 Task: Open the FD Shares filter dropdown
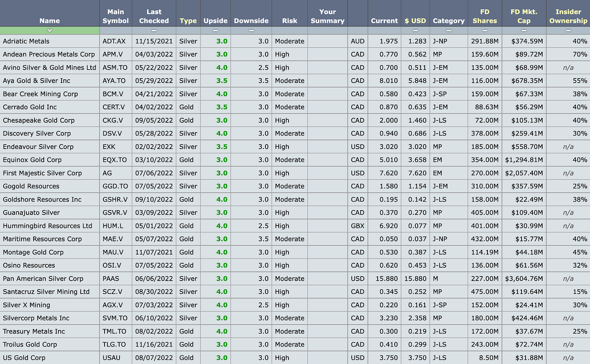click(485, 30)
